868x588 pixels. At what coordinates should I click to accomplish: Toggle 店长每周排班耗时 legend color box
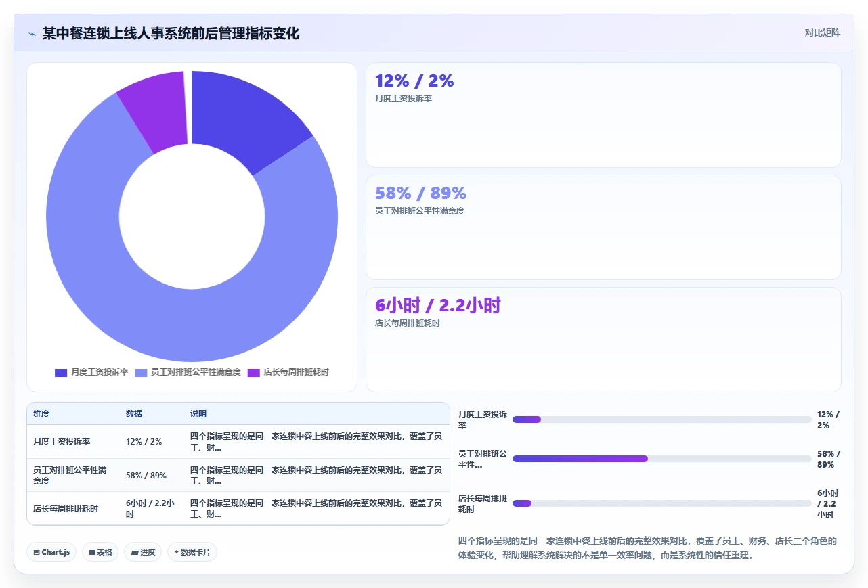tap(253, 372)
